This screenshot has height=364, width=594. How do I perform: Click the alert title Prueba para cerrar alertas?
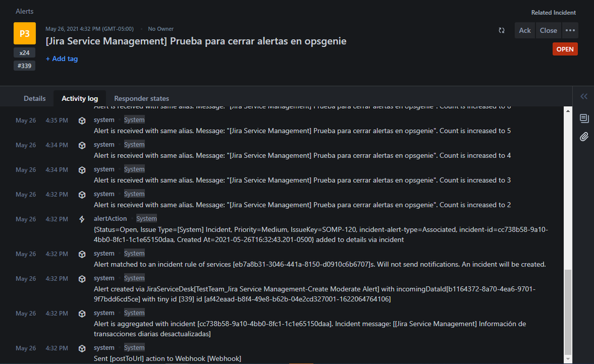click(x=196, y=41)
